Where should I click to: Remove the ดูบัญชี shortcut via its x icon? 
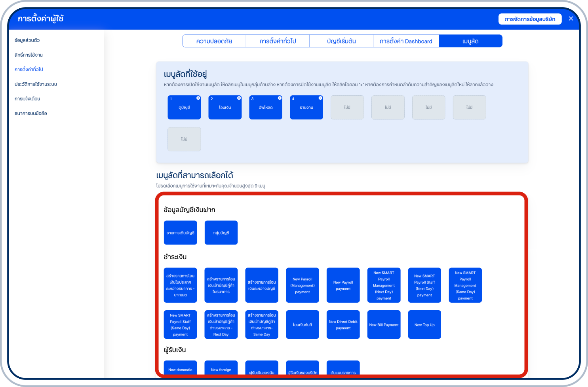click(198, 98)
